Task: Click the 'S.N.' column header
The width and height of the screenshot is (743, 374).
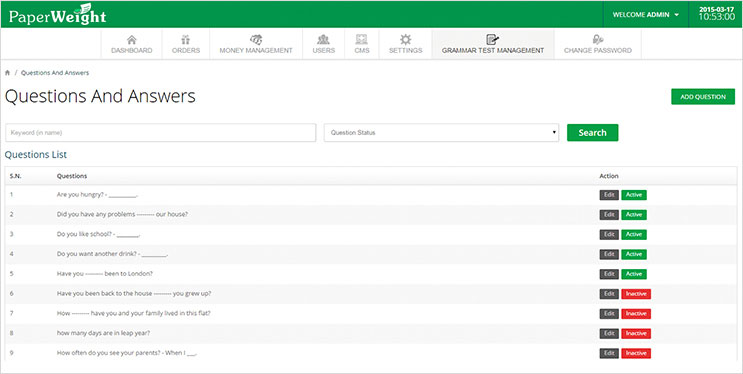Action: pos(15,176)
